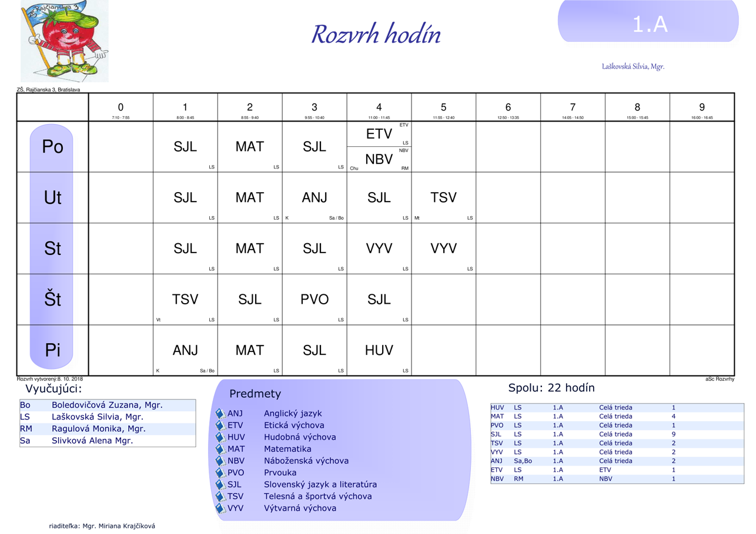The image size is (756, 534).
Task: Click the book icon beside TSV in Predmety
Action: point(220,496)
